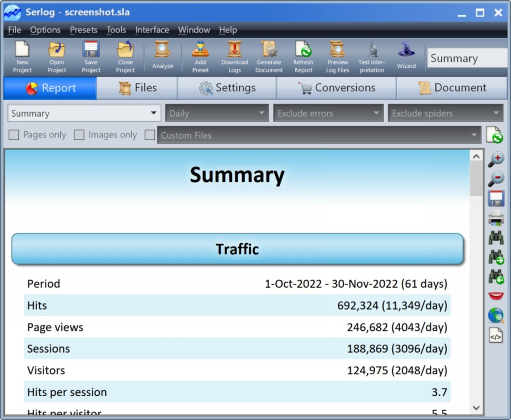Click the Open Project toolbar icon

(x=57, y=57)
